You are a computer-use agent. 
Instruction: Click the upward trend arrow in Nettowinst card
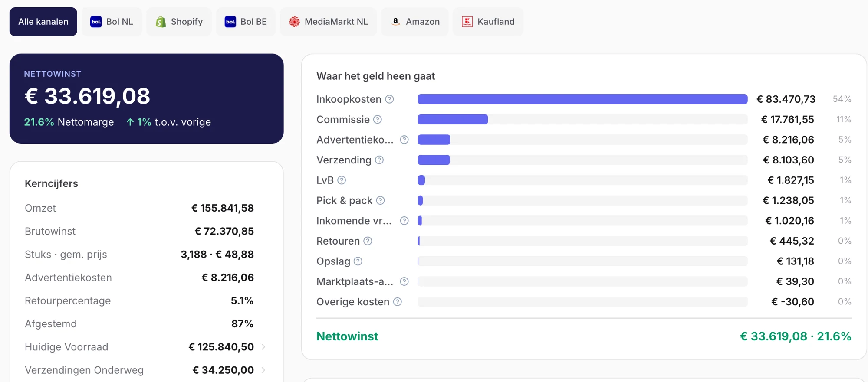(130, 122)
